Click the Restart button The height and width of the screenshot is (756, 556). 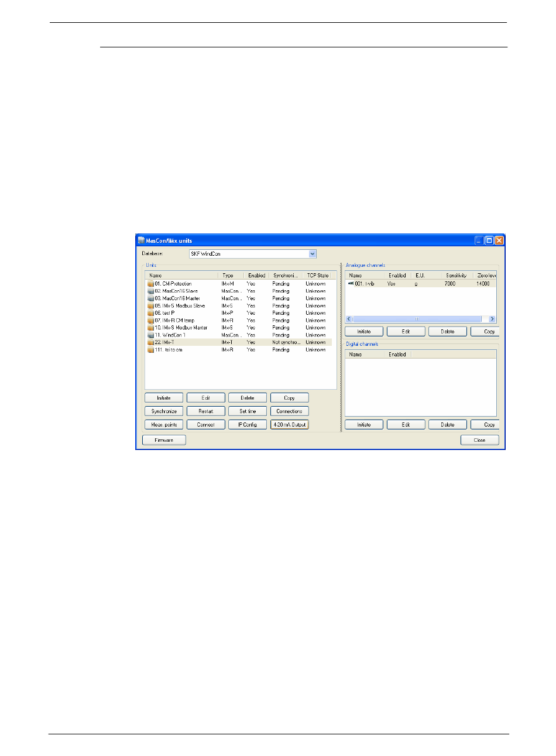206,411
